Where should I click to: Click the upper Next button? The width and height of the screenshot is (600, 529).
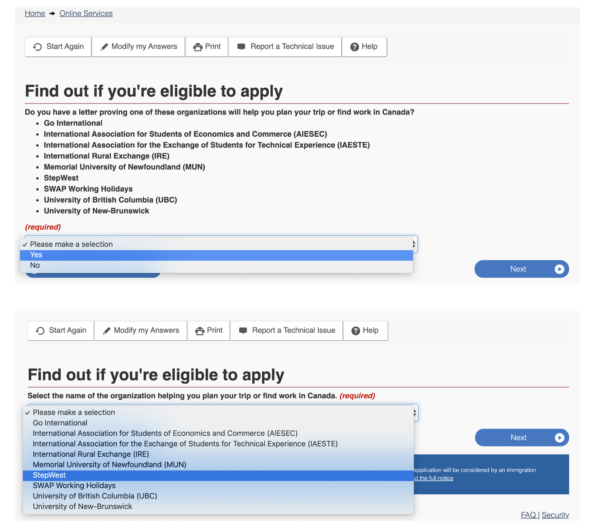tap(522, 269)
